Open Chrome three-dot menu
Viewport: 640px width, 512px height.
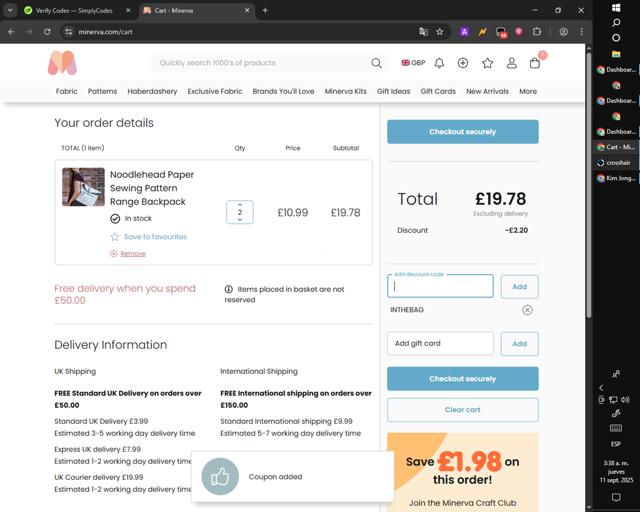click(582, 32)
